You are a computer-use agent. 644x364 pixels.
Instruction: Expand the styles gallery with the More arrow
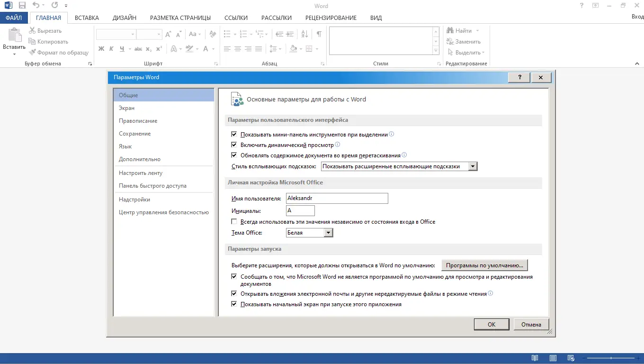(x=436, y=51)
